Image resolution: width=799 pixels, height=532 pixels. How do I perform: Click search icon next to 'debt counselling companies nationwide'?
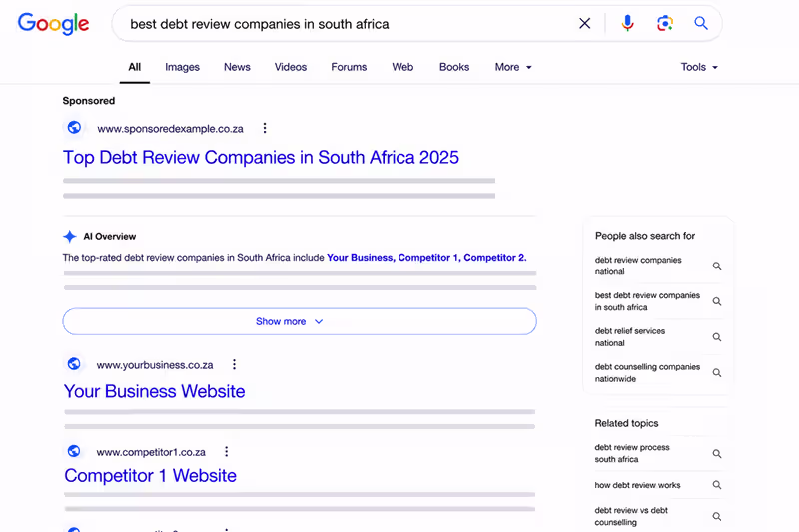717,372
